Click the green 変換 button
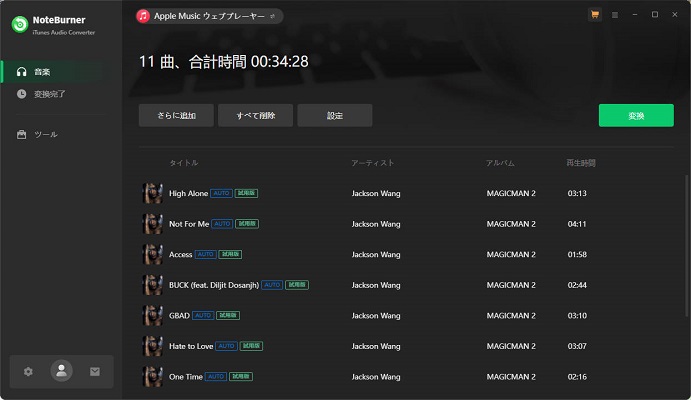This screenshot has width=691, height=400. point(636,115)
